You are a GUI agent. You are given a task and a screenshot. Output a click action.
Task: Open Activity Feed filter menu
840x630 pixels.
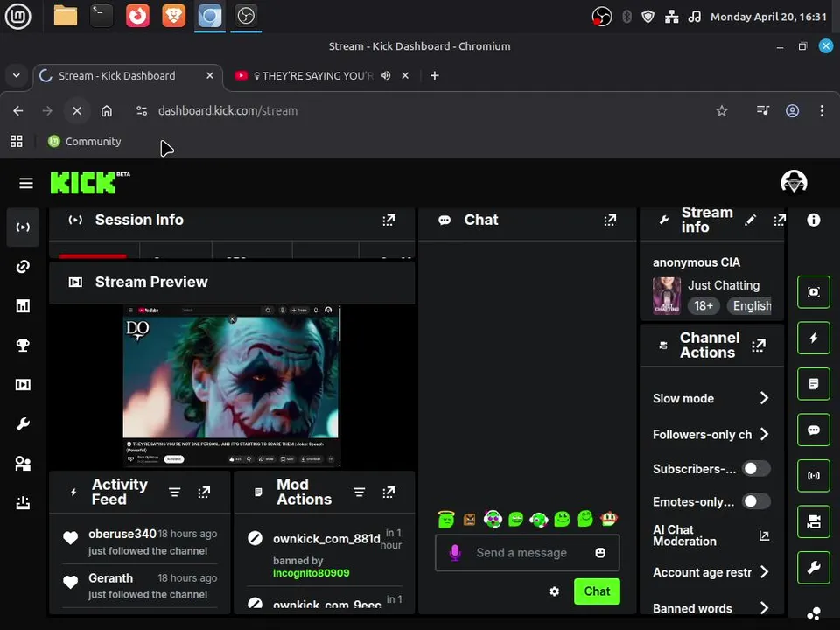coord(175,493)
